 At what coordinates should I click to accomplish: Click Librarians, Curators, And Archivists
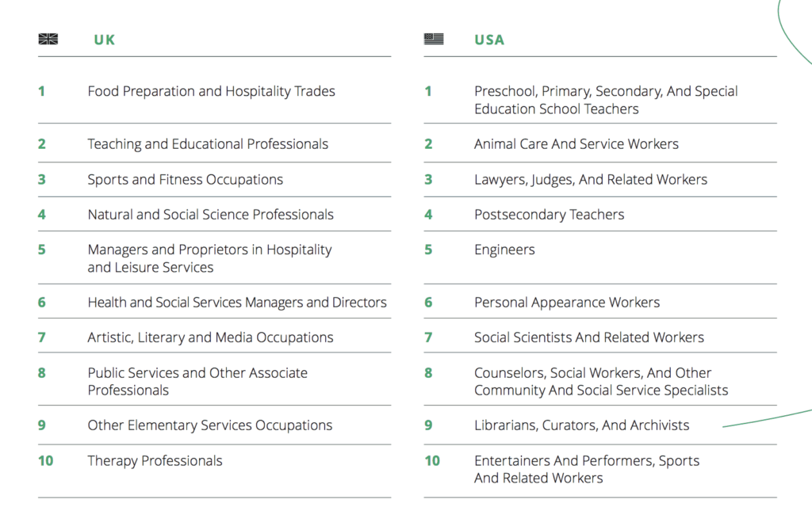581,425
